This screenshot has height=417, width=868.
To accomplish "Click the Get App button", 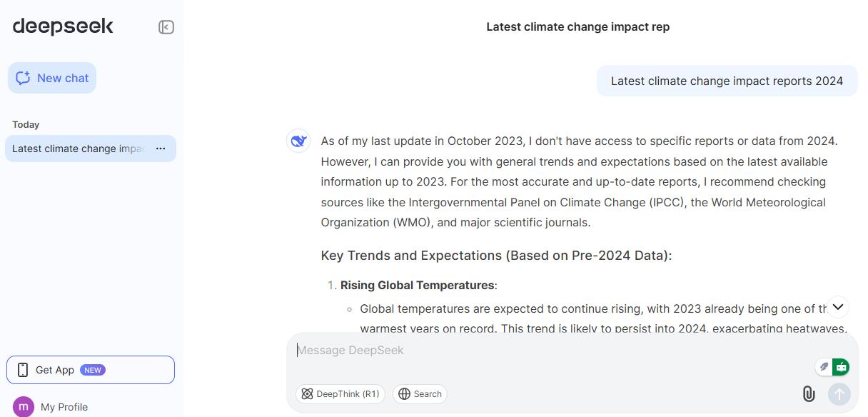I will [x=91, y=370].
